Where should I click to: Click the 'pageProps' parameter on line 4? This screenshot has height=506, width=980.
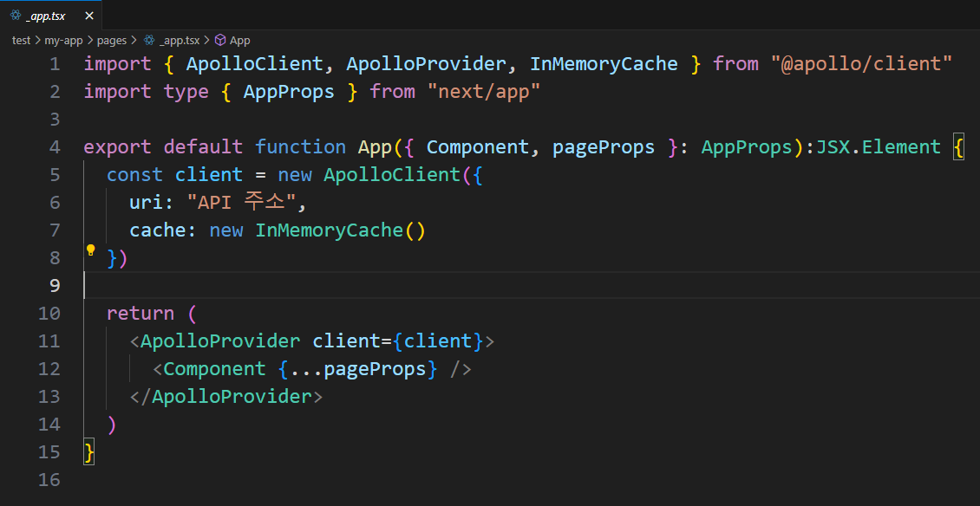coord(604,147)
